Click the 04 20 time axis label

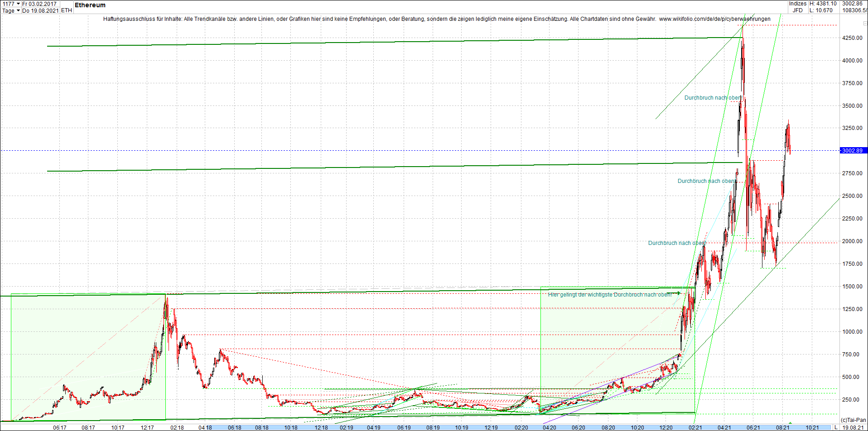550,427
